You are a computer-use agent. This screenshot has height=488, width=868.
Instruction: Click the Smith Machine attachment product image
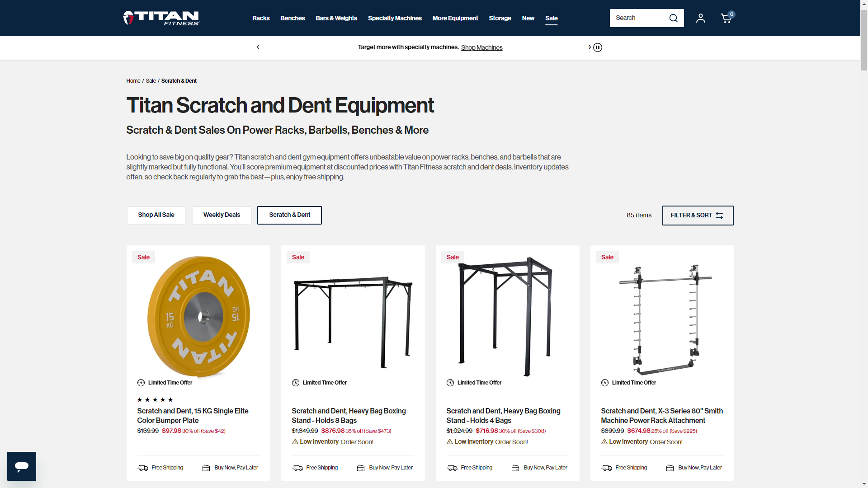(665, 319)
